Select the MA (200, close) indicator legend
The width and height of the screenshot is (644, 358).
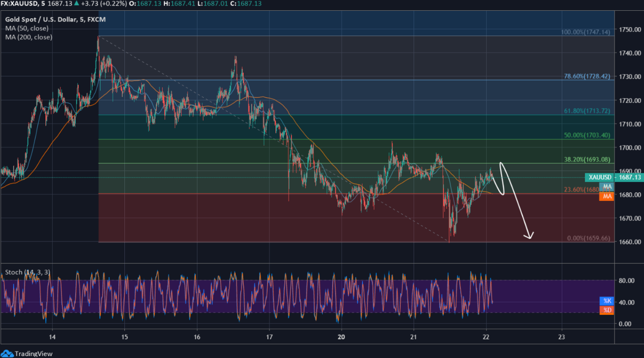tap(29, 37)
